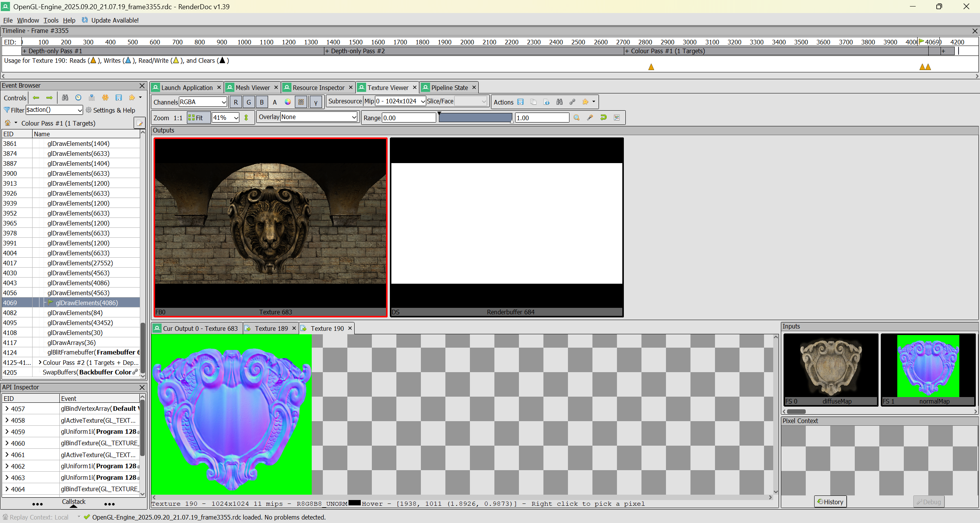This screenshot has height=523, width=980.
Task: Step to the previous event with the green left arrow
Action: (36, 98)
